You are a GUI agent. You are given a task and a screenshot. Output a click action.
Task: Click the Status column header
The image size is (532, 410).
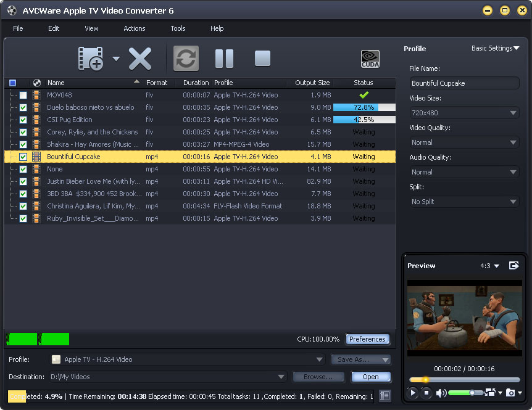coord(364,83)
